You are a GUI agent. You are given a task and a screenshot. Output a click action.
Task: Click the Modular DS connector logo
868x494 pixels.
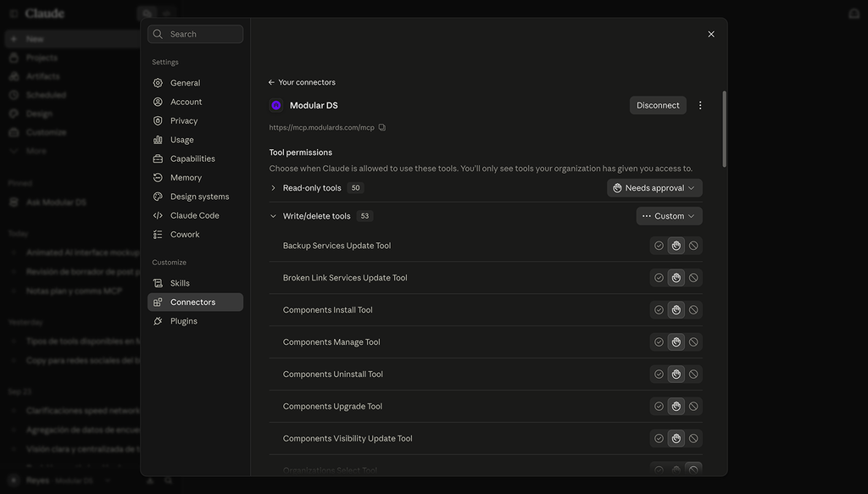275,105
